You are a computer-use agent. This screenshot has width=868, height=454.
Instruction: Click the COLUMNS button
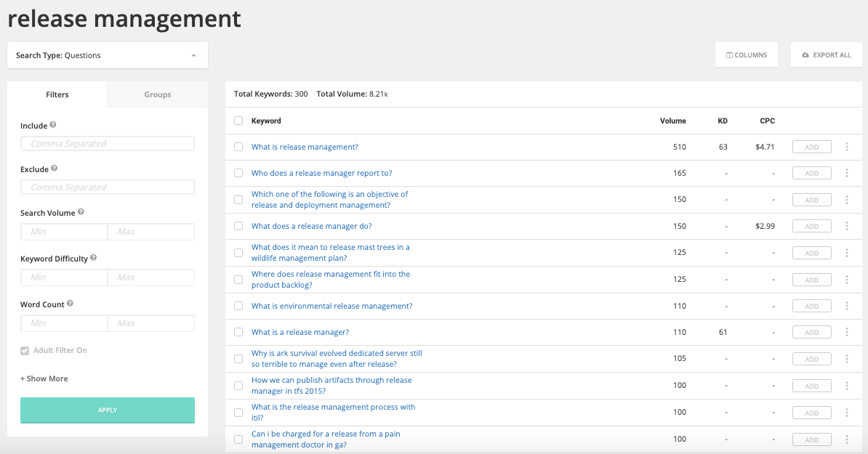(746, 54)
